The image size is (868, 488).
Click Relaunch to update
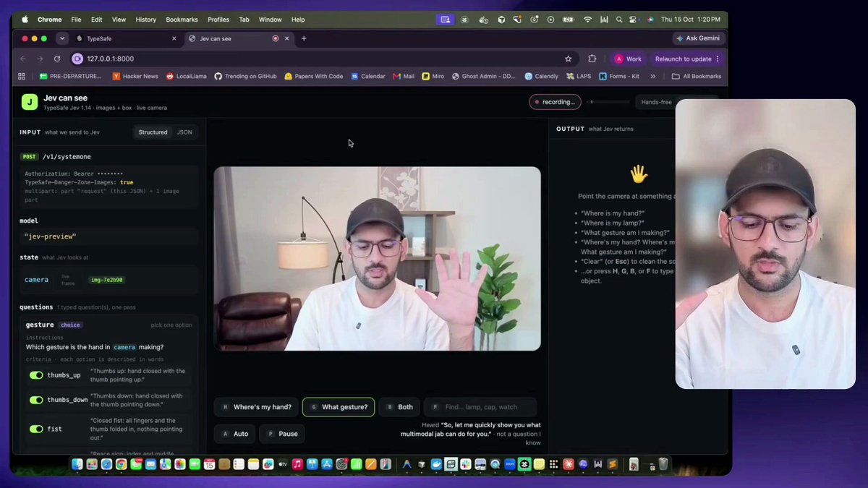click(683, 59)
